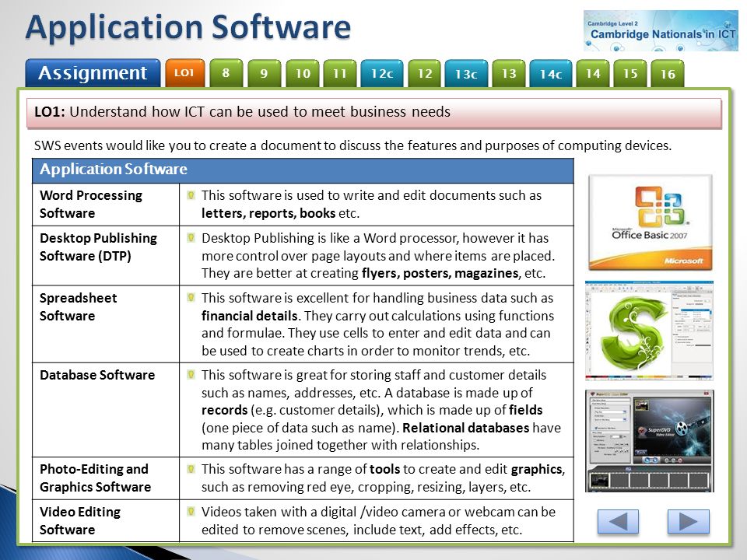
Task: Click the 'SWS events would like you' sentence
Action: (x=352, y=145)
